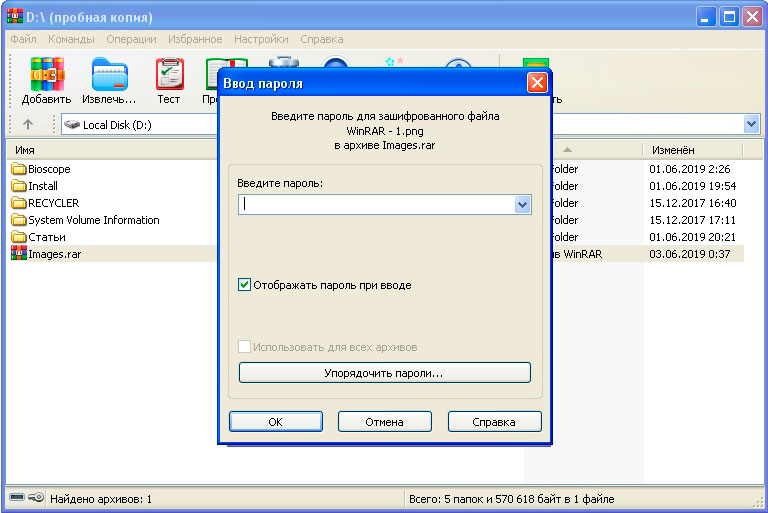
Task: Click the OK button
Action: coord(276,421)
